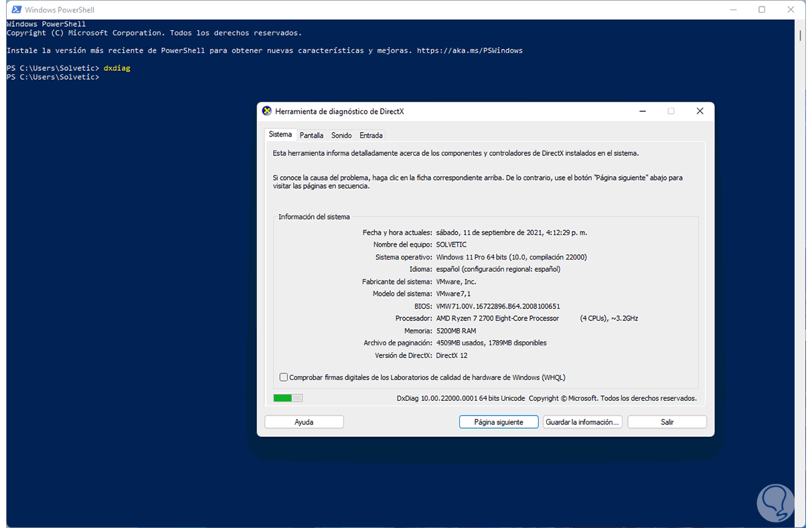Click the 4509MB usados paging file value
The height and width of the screenshot is (528, 812).
491,343
